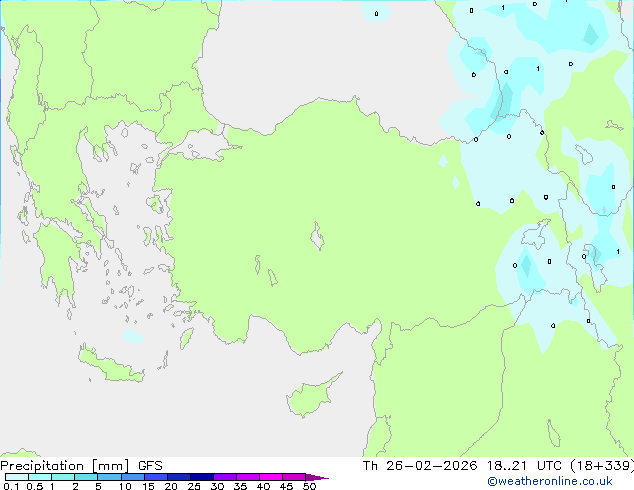
Task: Click the over-50 arrow tip of legend
Action: click(317, 478)
